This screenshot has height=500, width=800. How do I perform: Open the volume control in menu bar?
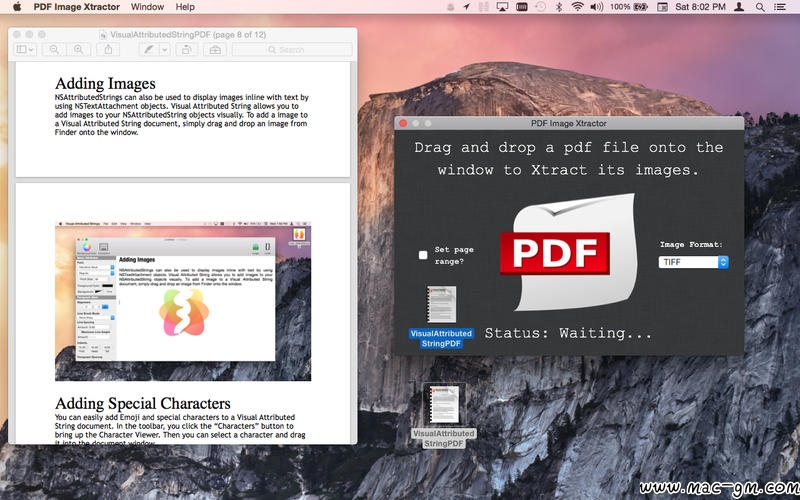click(596, 7)
